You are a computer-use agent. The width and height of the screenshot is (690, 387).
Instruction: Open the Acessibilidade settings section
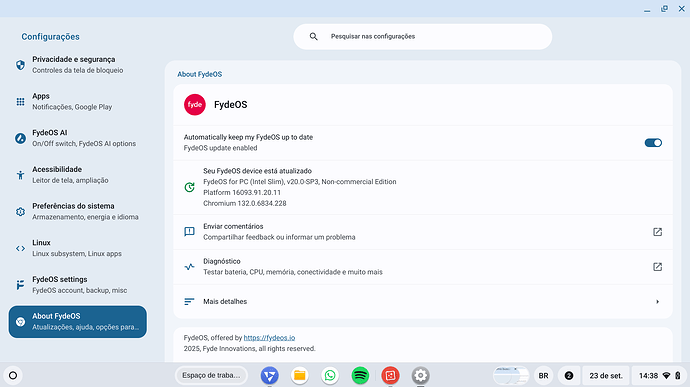(77, 175)
